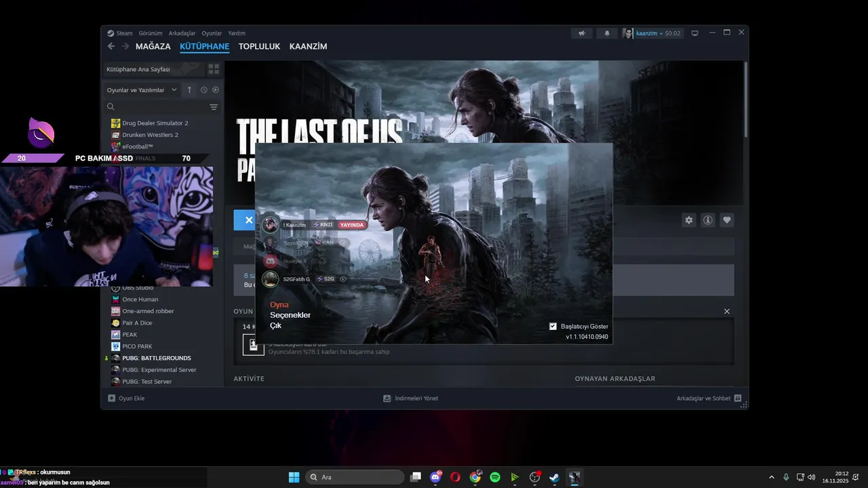
Task: Open Steam from the taskbar
Action: pyautogui.click(x=554, y=477)
